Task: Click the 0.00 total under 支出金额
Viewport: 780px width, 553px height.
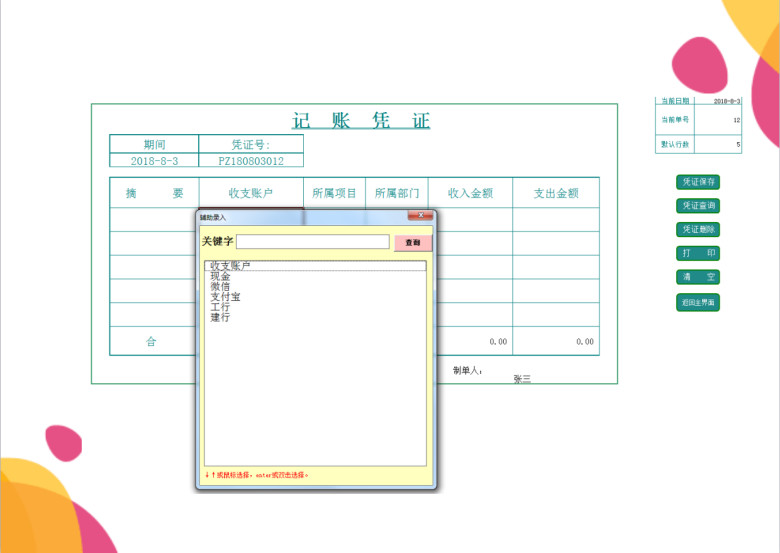Action: point(585,342)
